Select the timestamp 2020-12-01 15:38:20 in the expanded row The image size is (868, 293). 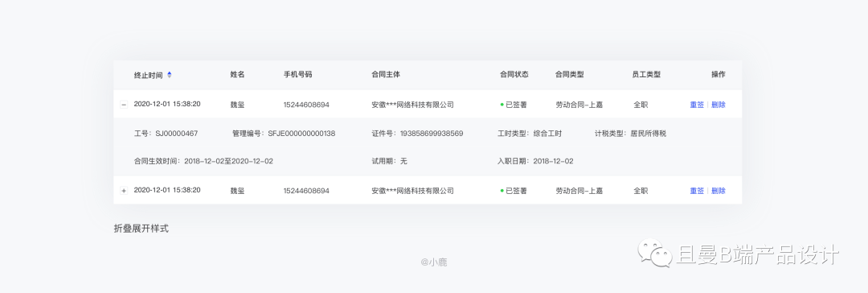tap(167, 104)
